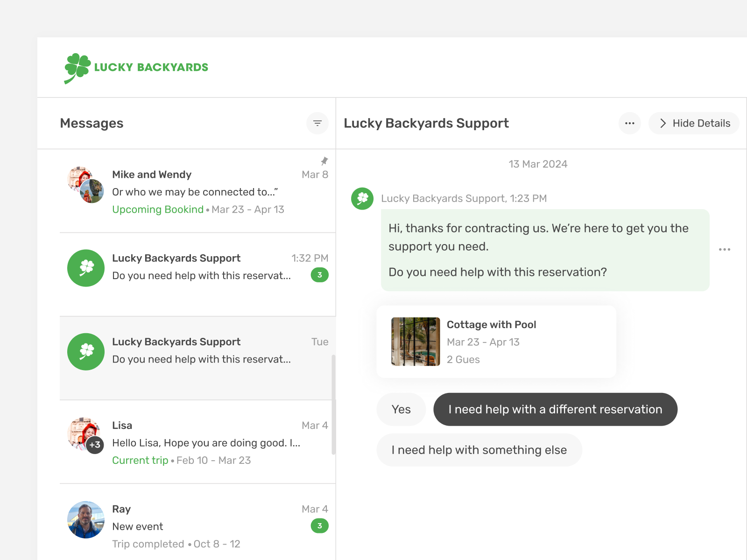Open the Upcoming Bookind link
This screenshot has width=747, height=560.
(158, 210)
